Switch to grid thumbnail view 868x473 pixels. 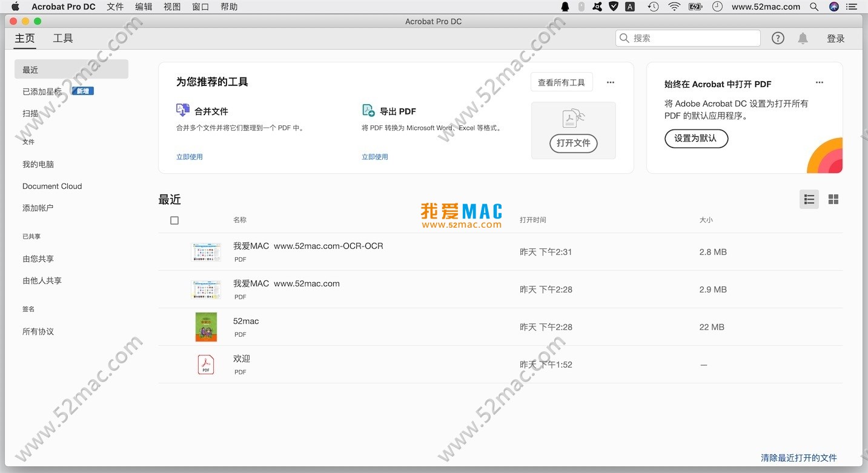(x=833, y=199)
